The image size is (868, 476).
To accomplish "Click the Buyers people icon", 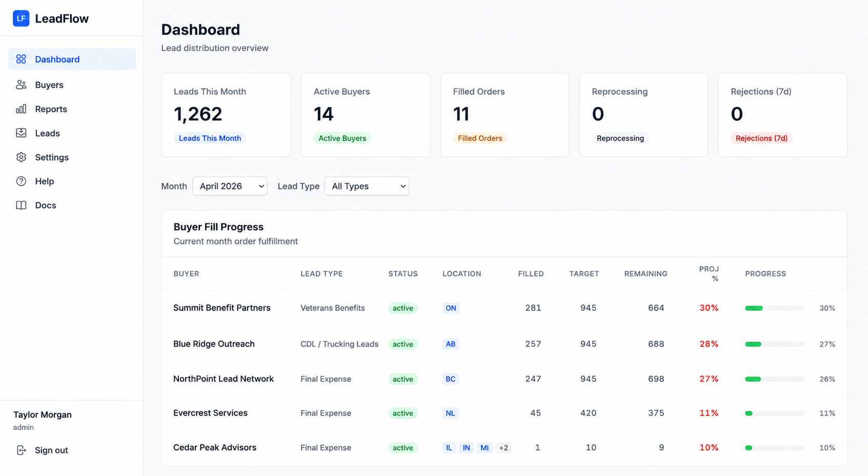I will [x=21, y=85].
